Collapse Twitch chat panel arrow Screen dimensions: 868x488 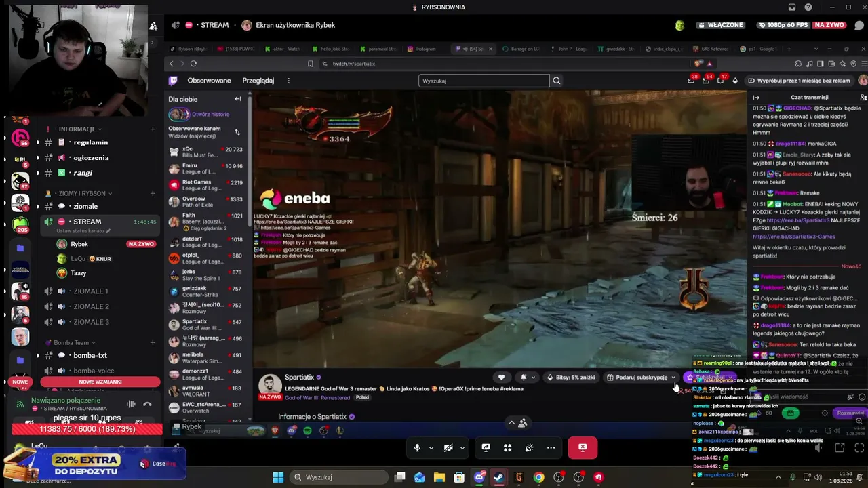click(756, 98)
